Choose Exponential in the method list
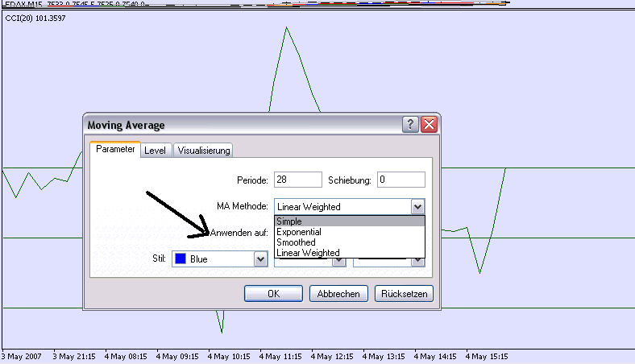The height and width of the screenshot is (364, 635). (350, 232)
